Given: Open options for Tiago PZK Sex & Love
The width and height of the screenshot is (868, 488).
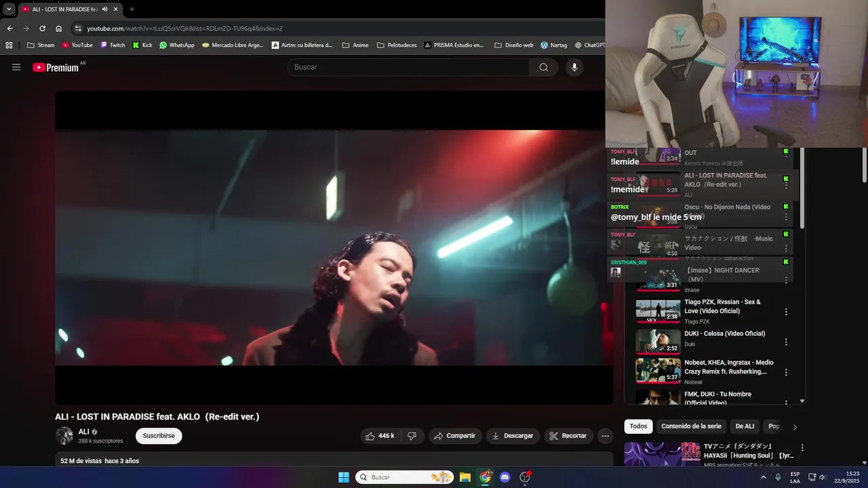Looking at the screenshot, I should click(786, 312).
